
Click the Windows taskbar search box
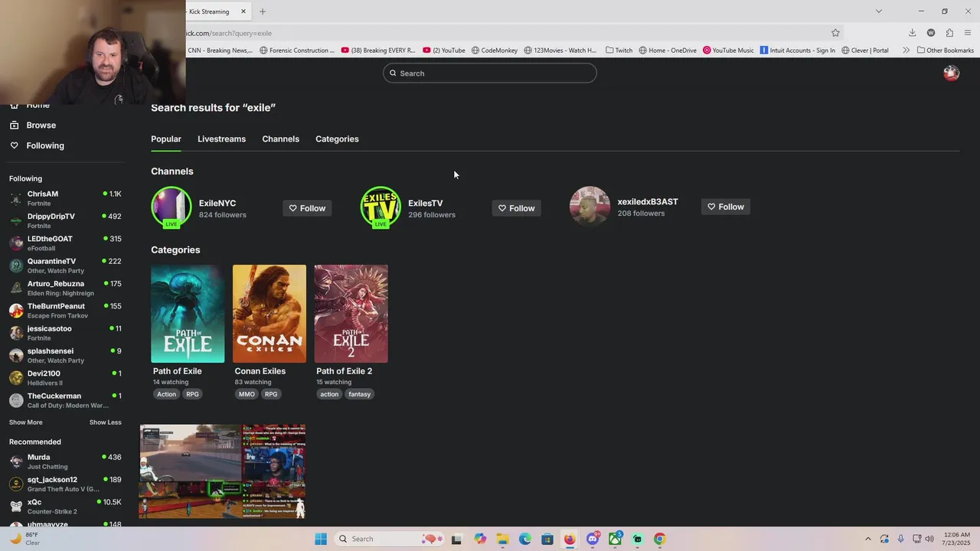point(389,539)
